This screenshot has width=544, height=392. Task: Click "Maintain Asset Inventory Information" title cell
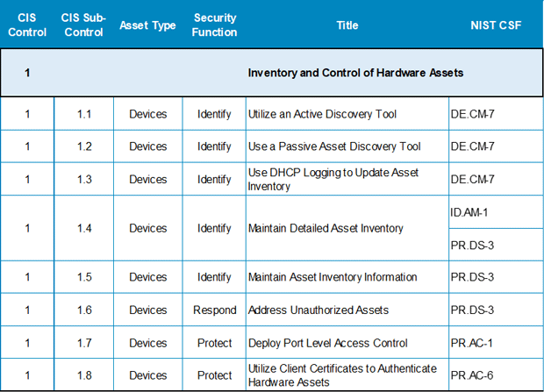tap(333, 277)
